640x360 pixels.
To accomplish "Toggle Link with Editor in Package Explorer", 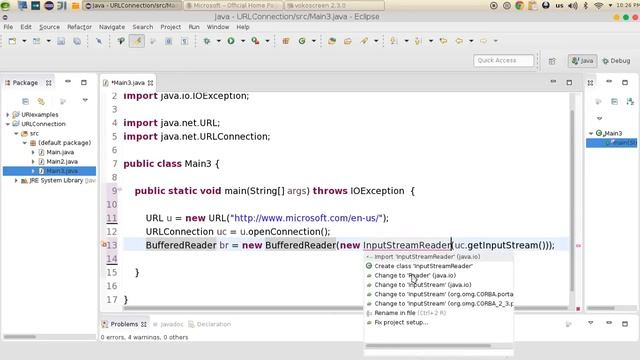I will (41, 101).
